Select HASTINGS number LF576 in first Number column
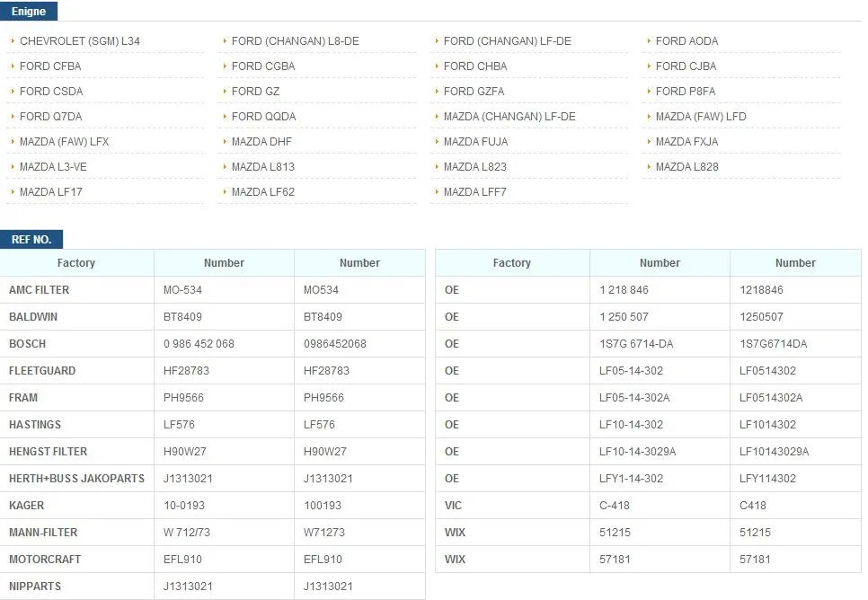 coord(179,425)
